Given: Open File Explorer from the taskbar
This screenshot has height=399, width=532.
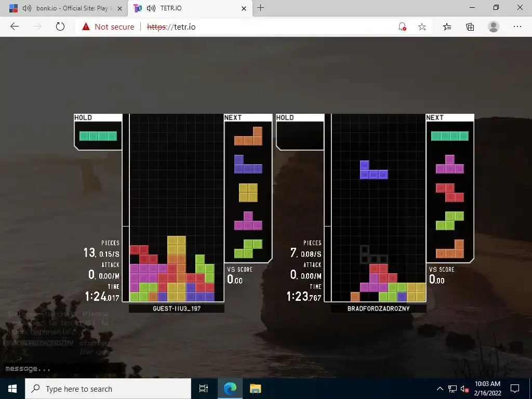Looking at the screenshot, I should coord(255,389).
